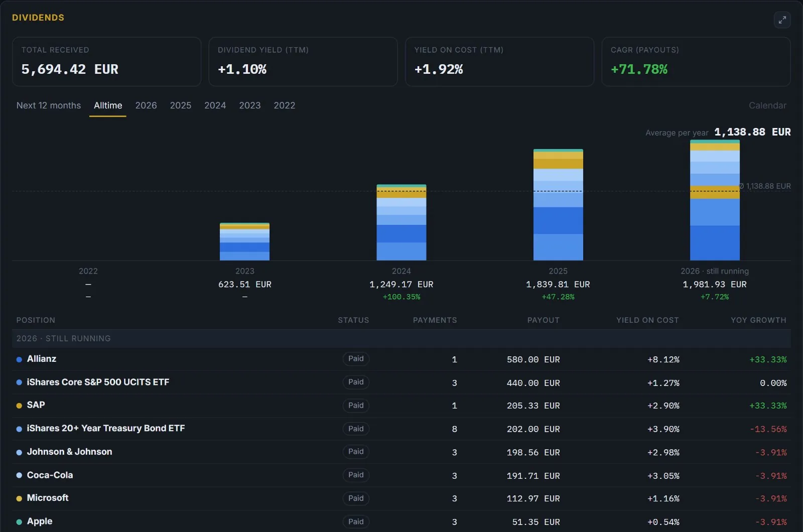Switch to Next 12 months tab
This screenshot has width=803, height=532.
[x=49, y=105]
